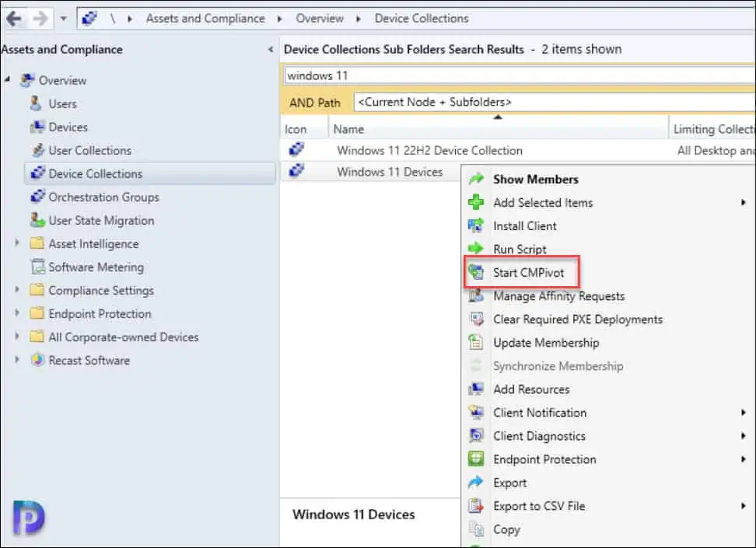
Task: Click the Client Notification menu icon
Action: click(x=476, y=412)
